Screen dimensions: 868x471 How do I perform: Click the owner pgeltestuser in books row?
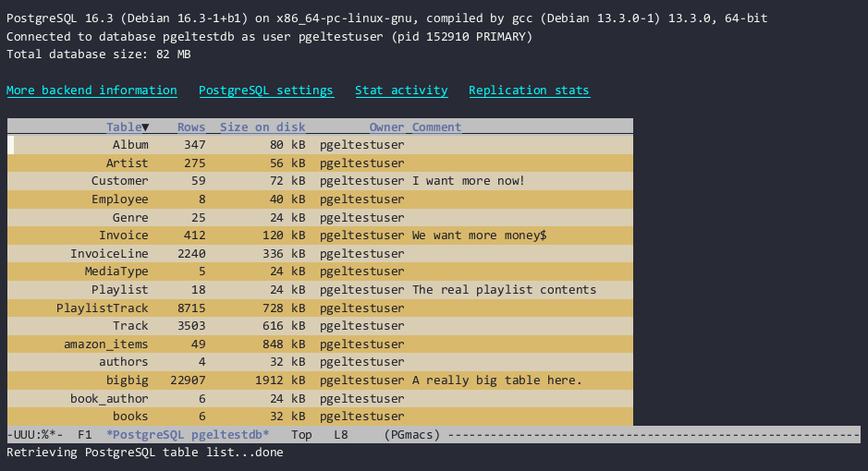(362, 417)
